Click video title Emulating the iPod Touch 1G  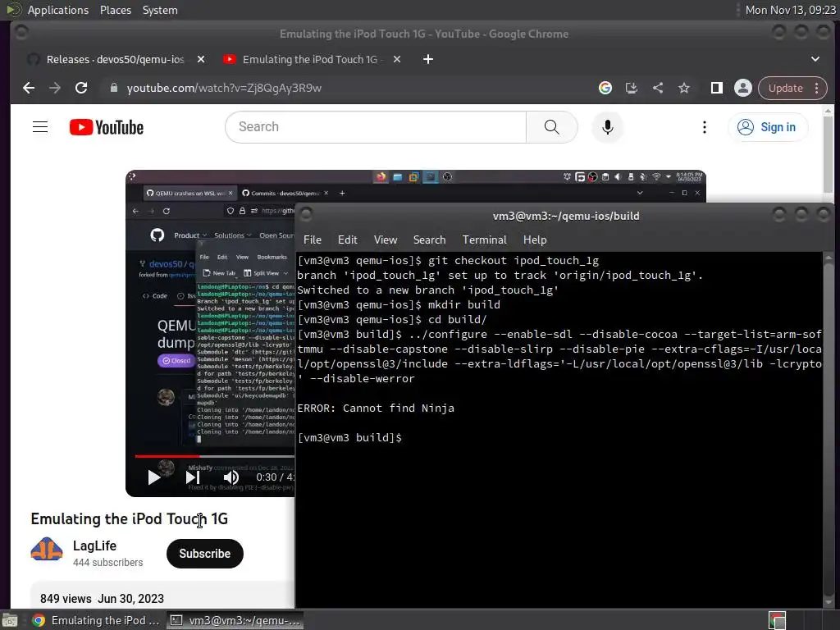(129, 518)
